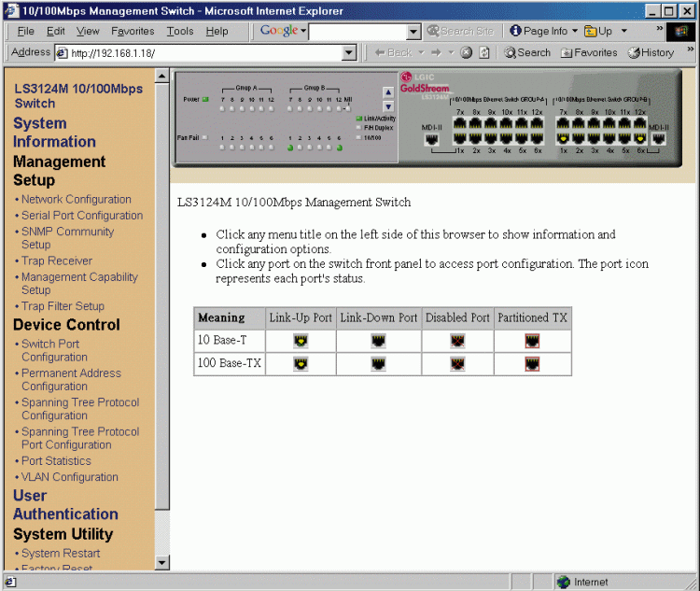Click the left MDI-II uplink port
This screenshot has width=700, height=591.
(x=432, y=139)
